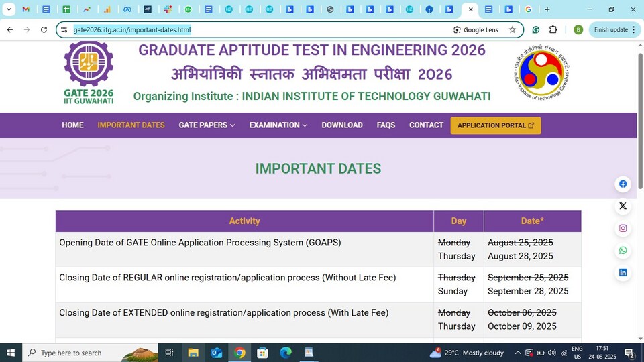
Task: Open the LinkedIn social icon
Action: (x=623, y=273)
